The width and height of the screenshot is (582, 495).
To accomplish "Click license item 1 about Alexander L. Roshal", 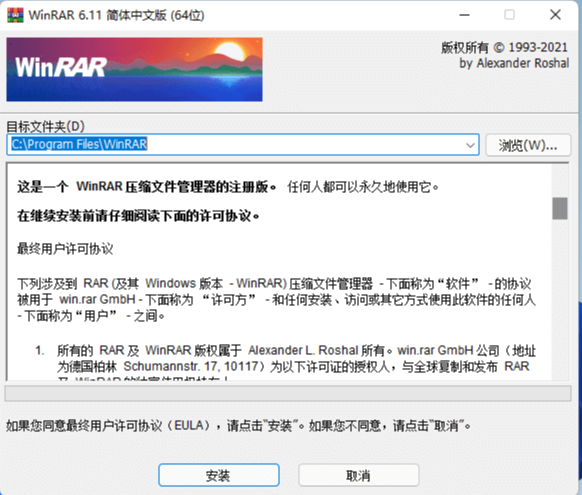I will tap(286, 362).
